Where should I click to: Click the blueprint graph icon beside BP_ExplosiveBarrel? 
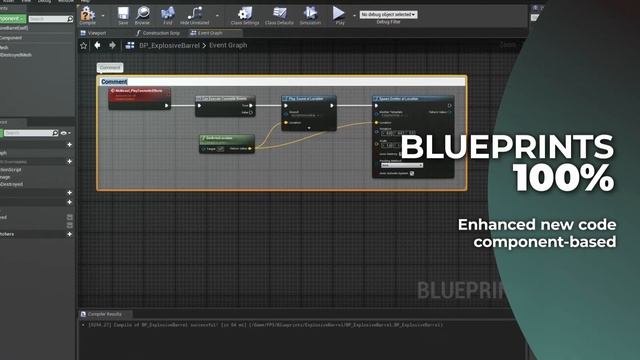[x=130, y=45]
